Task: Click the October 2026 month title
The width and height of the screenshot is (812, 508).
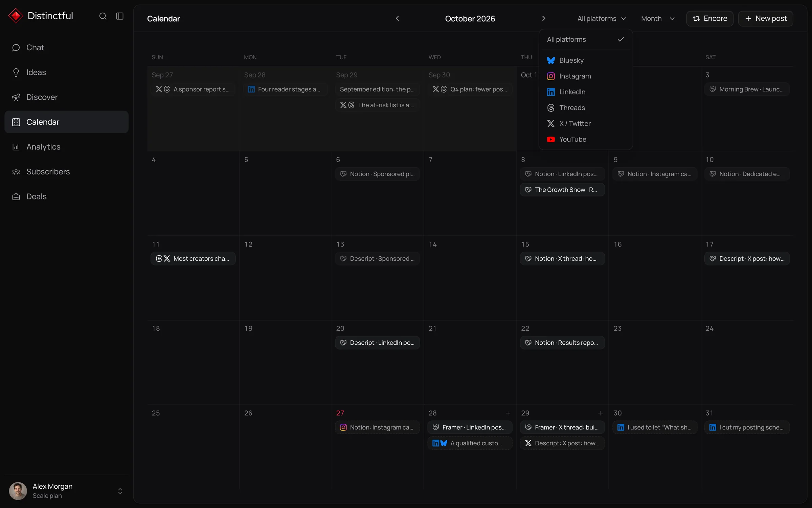Action: [470, 19]
